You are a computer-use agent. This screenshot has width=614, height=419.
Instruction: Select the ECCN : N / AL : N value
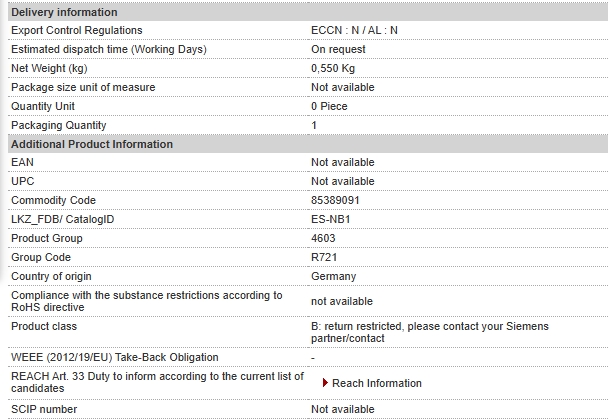tap(354, 30)
